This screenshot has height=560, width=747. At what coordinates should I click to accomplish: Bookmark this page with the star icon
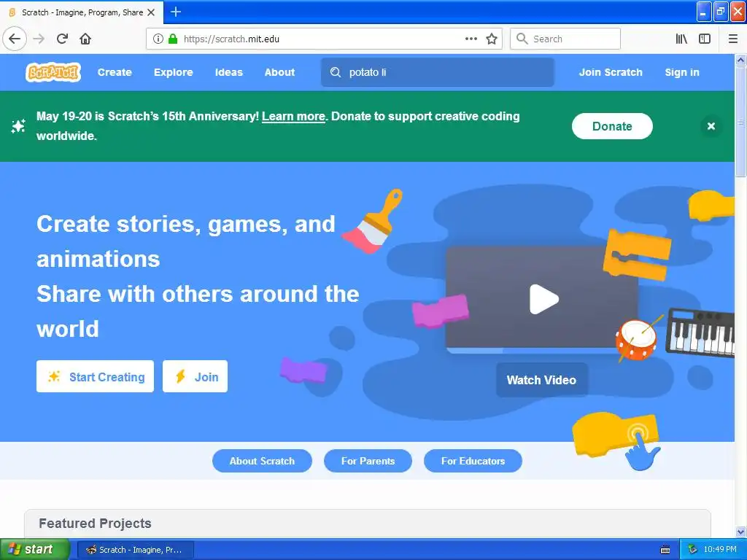pos(492,39)
